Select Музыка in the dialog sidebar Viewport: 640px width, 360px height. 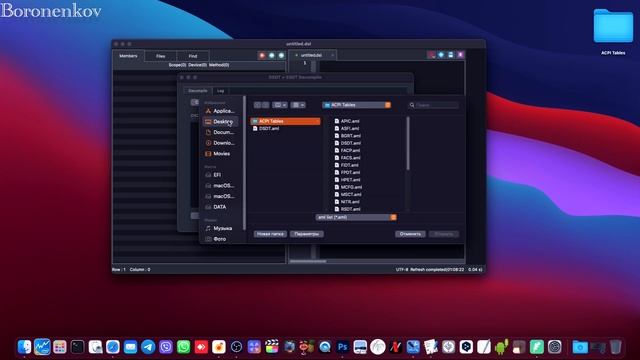[220, 228]
